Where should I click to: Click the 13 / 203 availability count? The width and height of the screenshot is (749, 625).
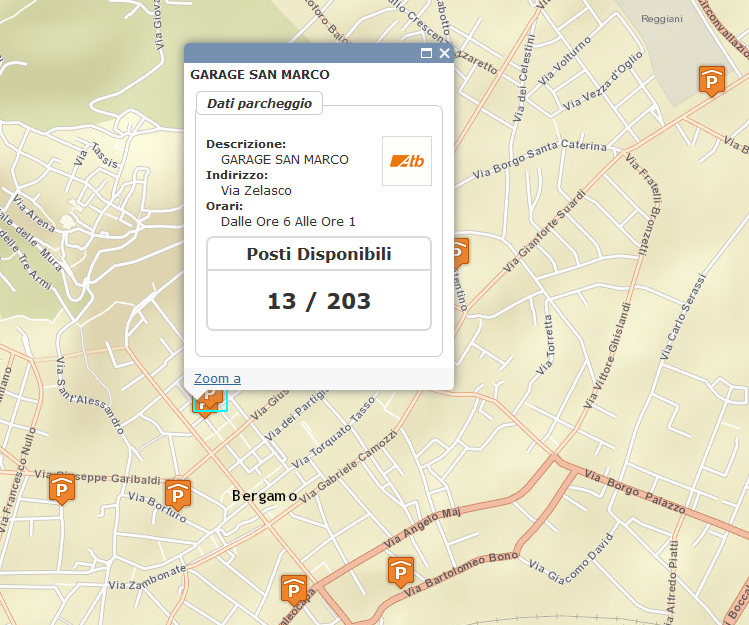pyautogui.click(x=319, y=300)
